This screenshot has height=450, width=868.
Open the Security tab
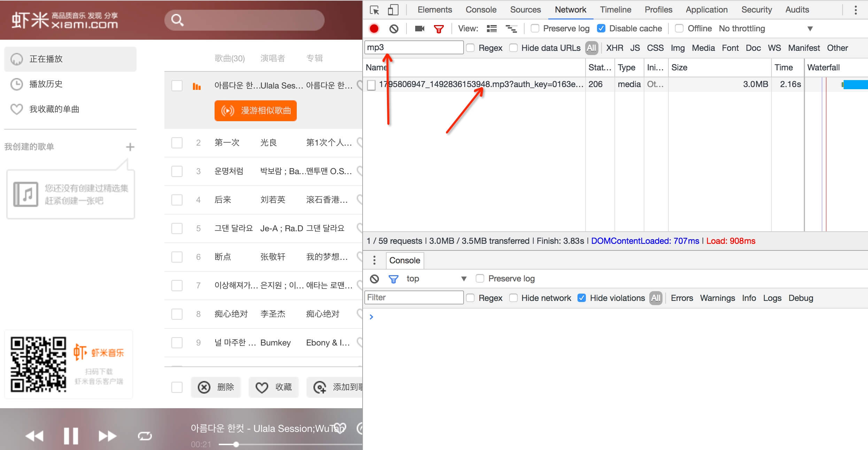click(757, 10)
